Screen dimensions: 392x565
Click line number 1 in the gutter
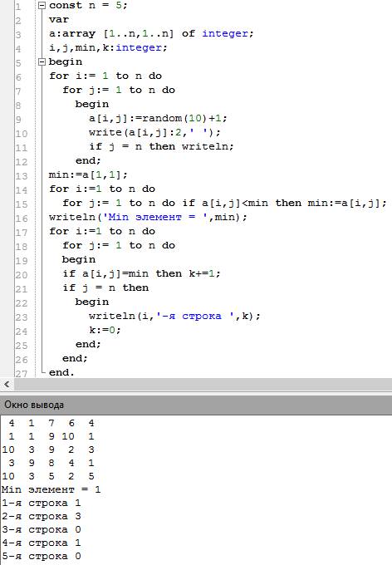click(x=19, y=7)
